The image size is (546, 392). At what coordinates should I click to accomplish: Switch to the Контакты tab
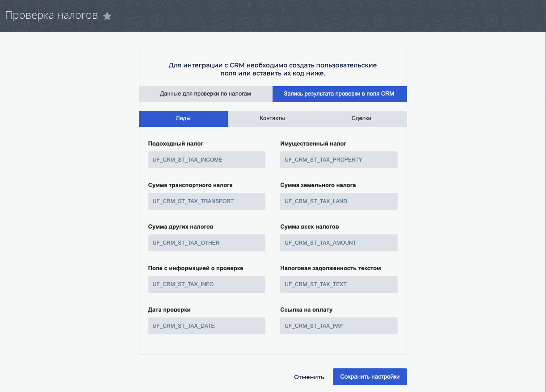coord(272,119)
